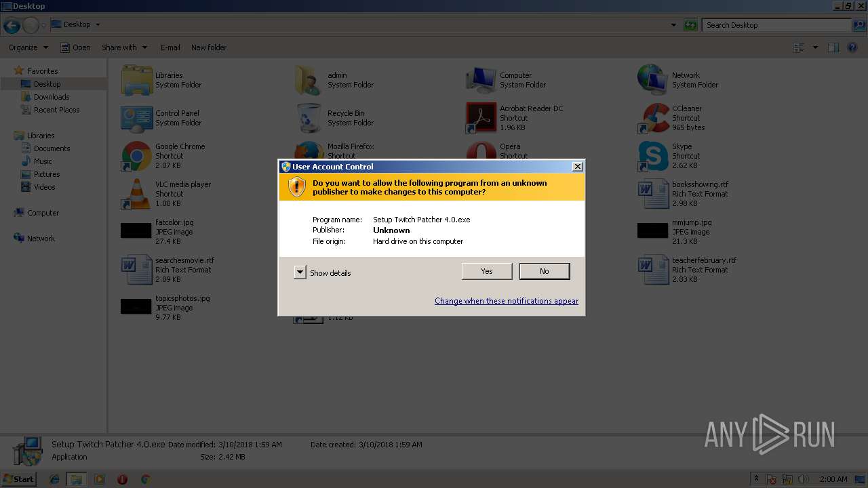This screenshot has height=488, width=868.
Task: Select Computer in navigation pane
Action: pos(43,213)
